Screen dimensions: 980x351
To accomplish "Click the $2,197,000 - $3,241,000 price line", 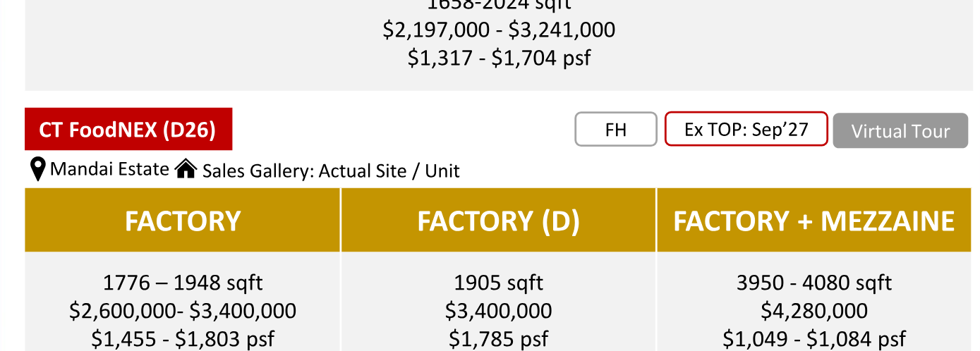I will (x=499, y=30).
